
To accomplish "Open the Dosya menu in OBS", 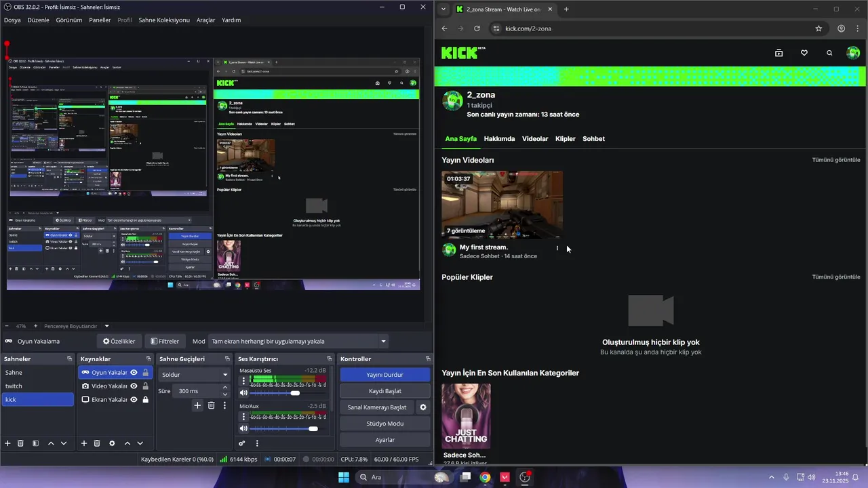I will pyautogui.click(x=12, y=20).
